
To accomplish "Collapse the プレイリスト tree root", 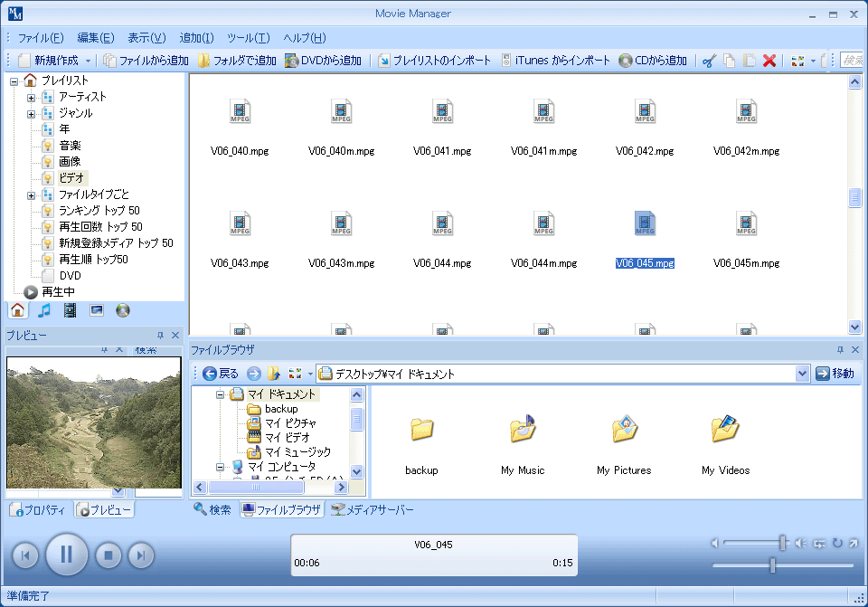I will (x=14, y=81).
